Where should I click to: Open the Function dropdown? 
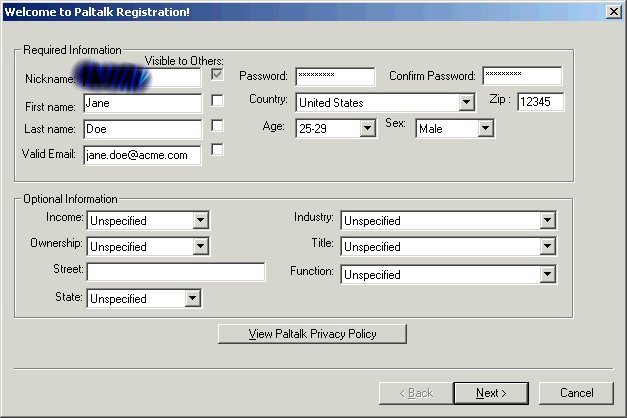point(547,274)
